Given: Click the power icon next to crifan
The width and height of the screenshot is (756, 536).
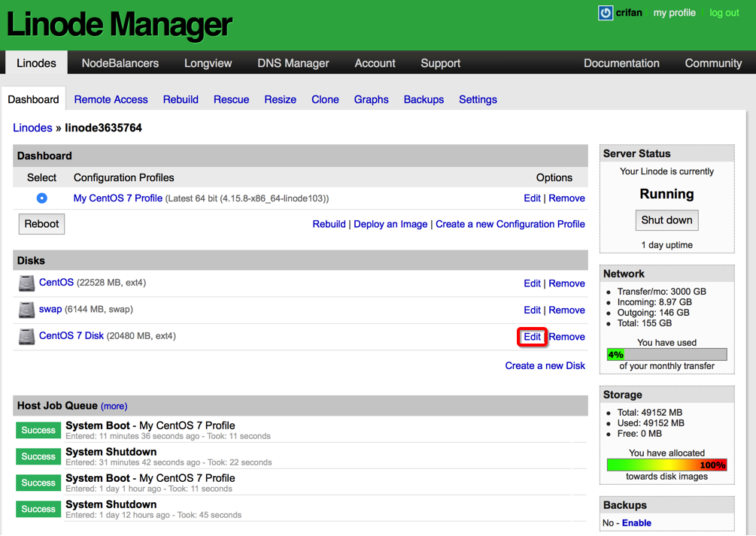Looking at the screenshot, I should coord(605,13).
